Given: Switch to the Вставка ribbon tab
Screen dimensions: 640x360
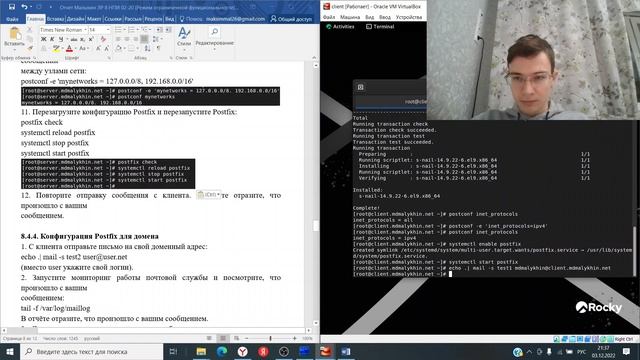Looking at the screenshot, I should (x=55, y=19).
